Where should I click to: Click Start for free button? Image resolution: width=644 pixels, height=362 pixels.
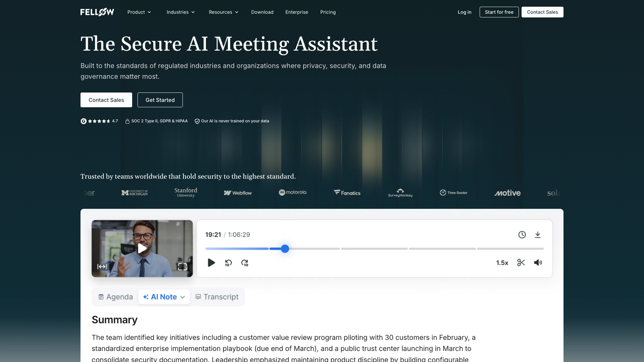[x=499, y=12]
